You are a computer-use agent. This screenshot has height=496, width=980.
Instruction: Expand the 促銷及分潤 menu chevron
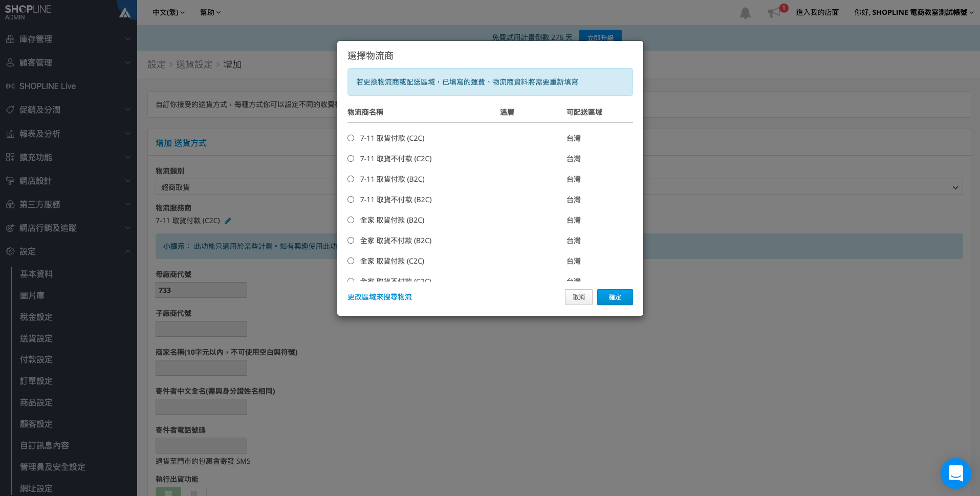(x=127, y=110)
